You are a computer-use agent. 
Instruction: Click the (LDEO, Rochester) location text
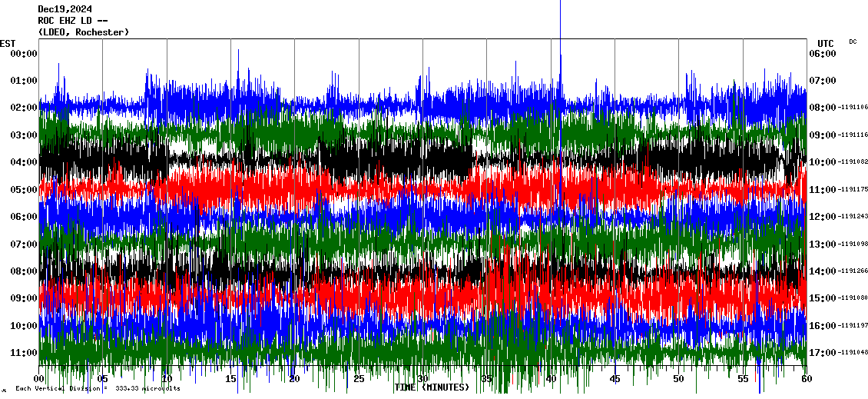click(x=83, y=32)
